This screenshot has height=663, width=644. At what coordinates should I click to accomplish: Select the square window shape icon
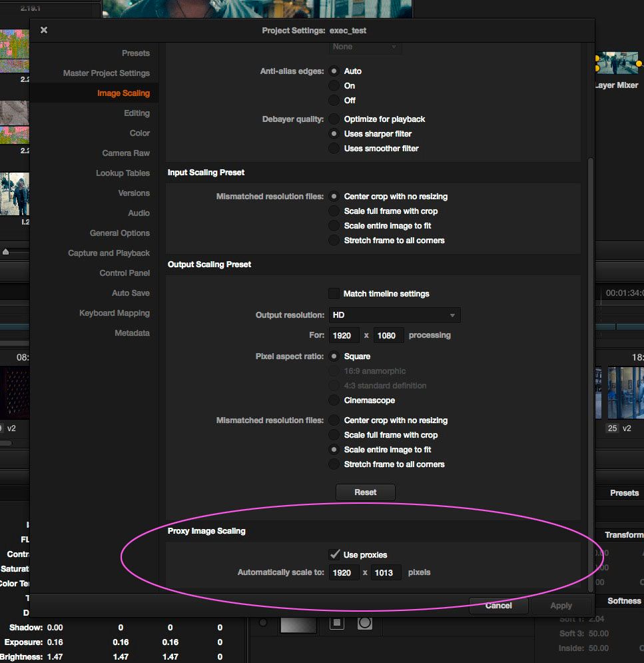click(337, 623)
